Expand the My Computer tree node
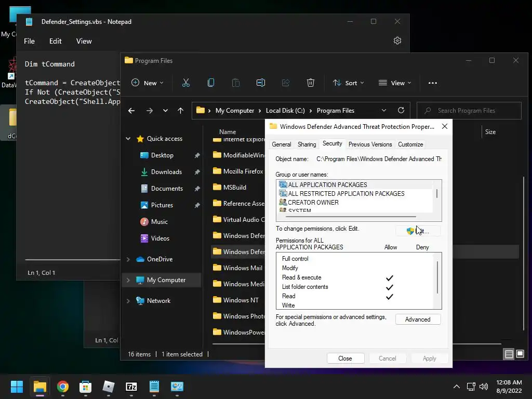Screen dimensions: 532x399 128,280
